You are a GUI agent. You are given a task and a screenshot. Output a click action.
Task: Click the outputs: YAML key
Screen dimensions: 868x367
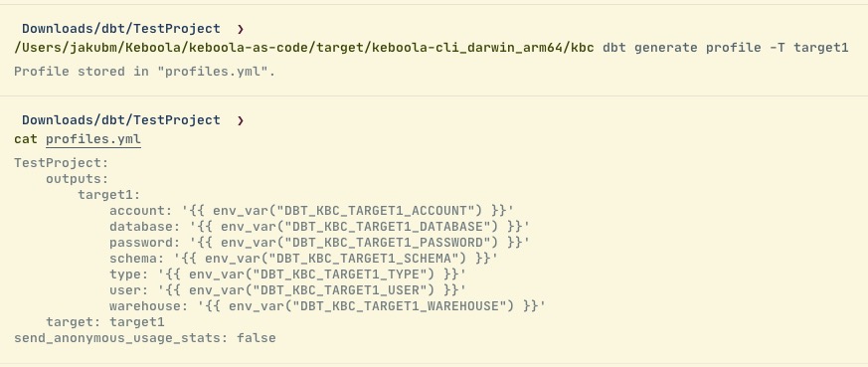pos(77,179)
